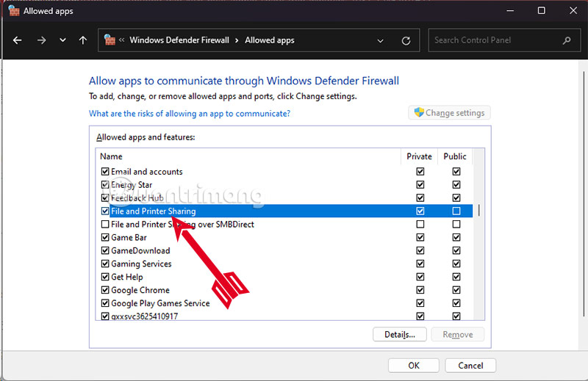Image resolution: width=588 pixels, height=381 pixels.
Task: Select File and Printer Sharing over SMBDirect text
Action: coord(182,225)
